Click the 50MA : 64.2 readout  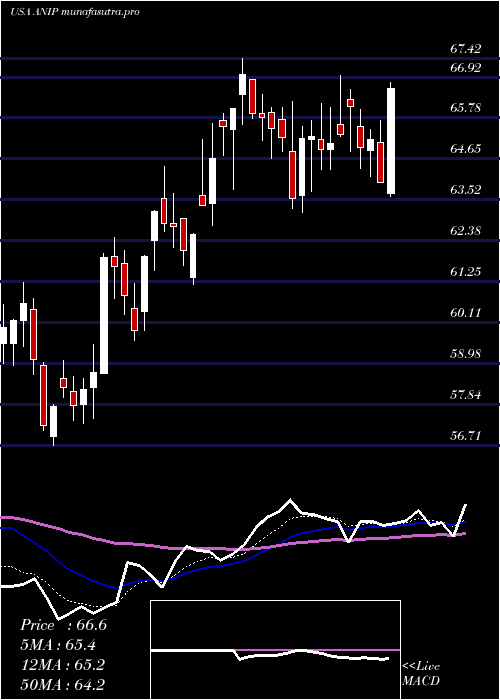point(62,685)
